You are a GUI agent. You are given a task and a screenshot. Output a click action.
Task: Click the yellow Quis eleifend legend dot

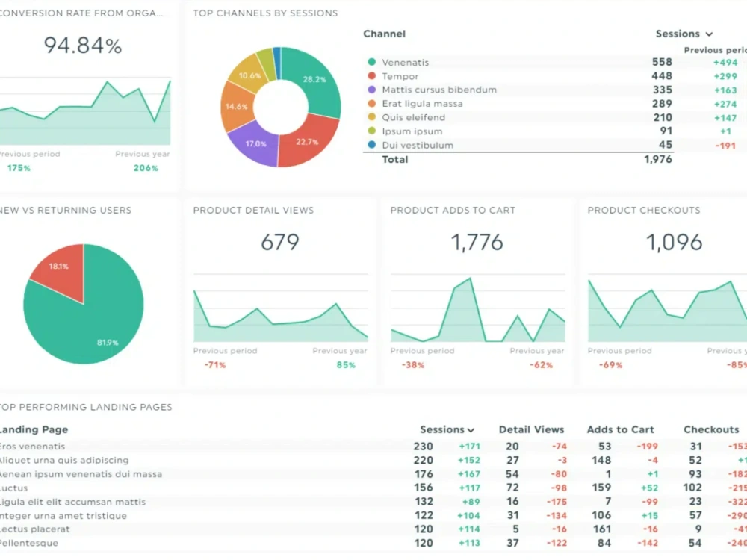click(371, 118)
